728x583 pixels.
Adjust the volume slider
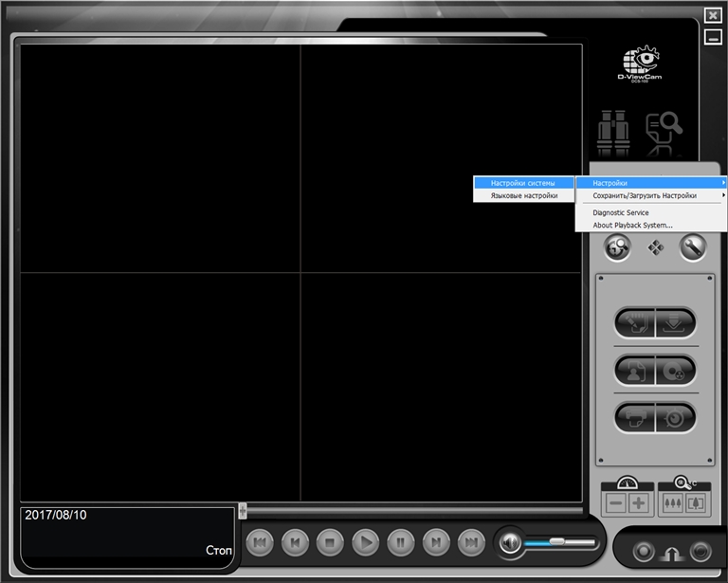coord(557,542)
